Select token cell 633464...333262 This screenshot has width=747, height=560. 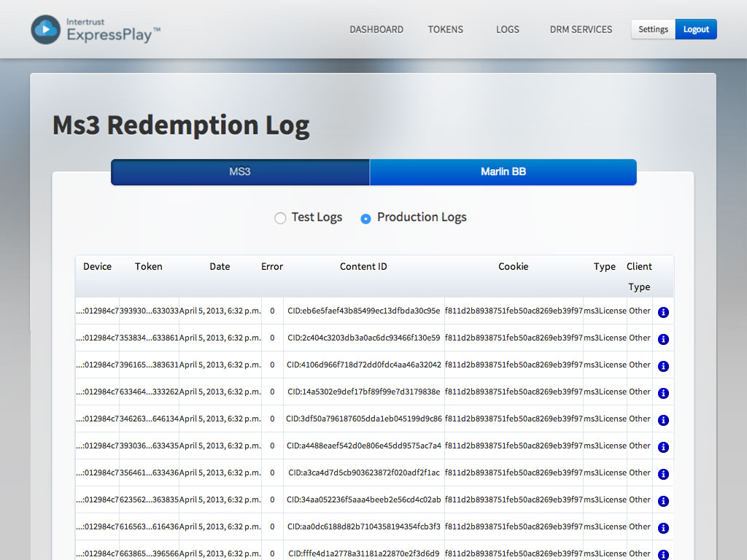(x=149, y=392)
